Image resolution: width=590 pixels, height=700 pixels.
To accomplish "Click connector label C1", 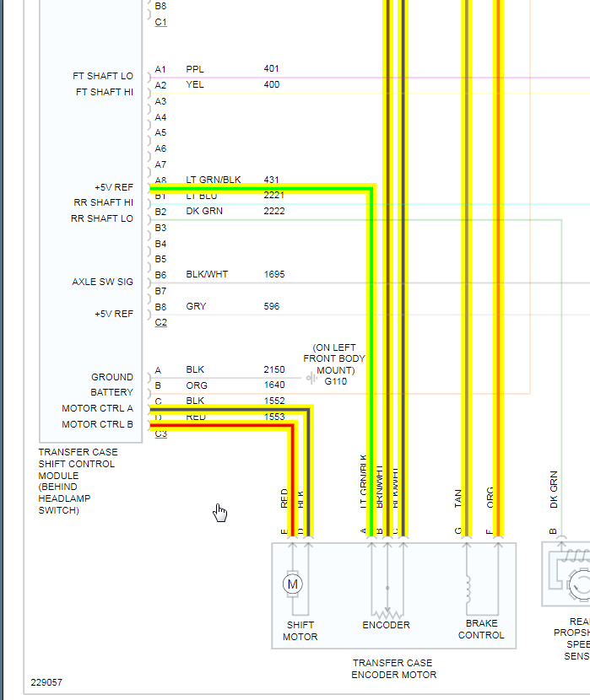I will point(160,22).
